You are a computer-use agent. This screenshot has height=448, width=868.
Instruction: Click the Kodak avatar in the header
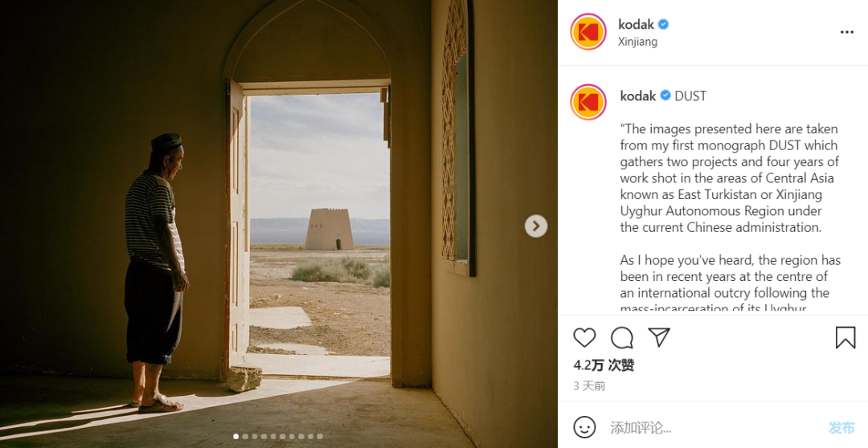tap(588, 32)
